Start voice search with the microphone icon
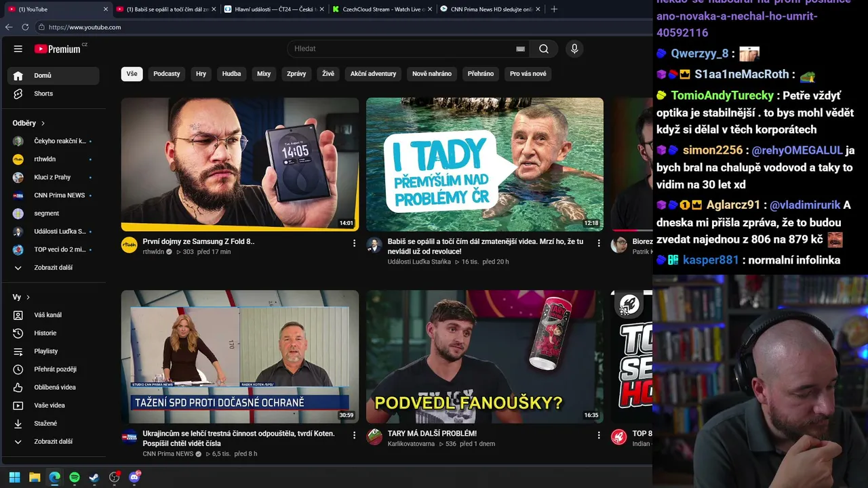 tap(574, 49)
